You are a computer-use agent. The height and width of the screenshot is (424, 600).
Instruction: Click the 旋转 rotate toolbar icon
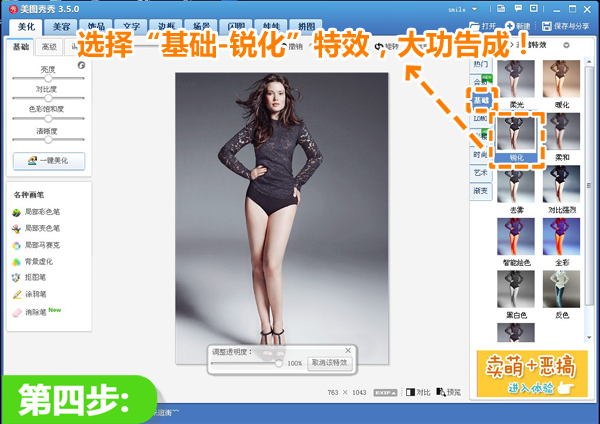(x=387, y=46)
